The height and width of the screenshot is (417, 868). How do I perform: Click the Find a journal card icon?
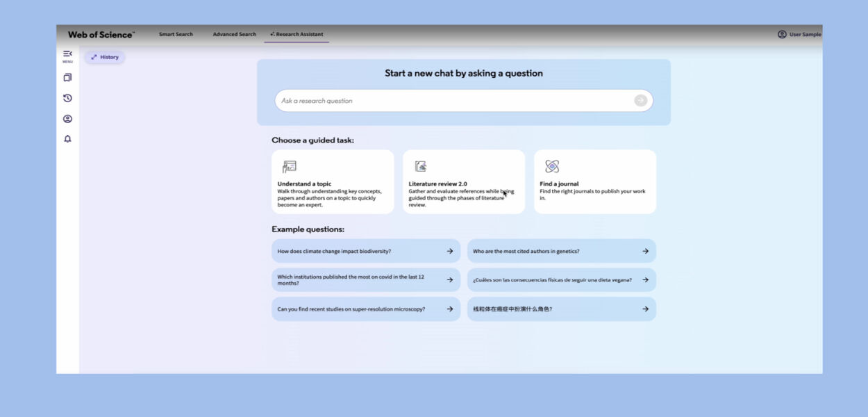coord(552,166)
